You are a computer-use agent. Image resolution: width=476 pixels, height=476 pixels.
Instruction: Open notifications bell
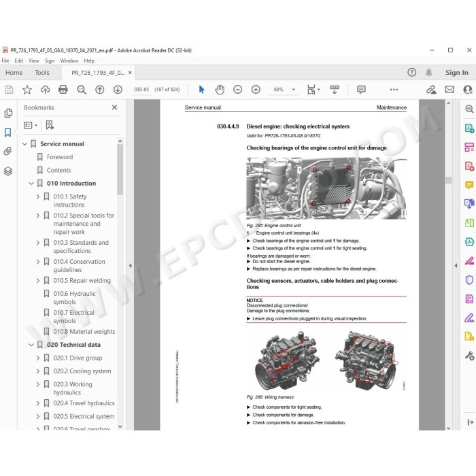coord(428,72)
